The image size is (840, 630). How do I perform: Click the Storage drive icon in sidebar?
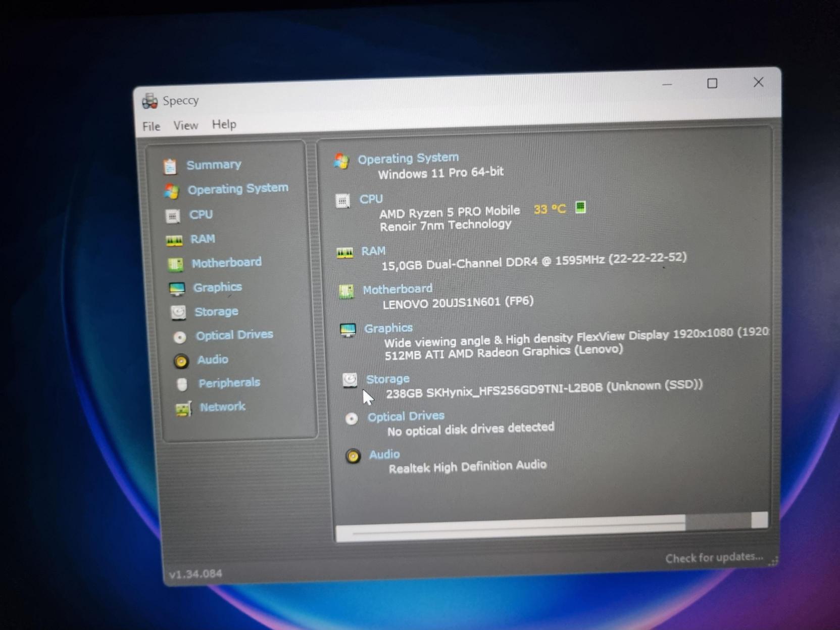178,313
